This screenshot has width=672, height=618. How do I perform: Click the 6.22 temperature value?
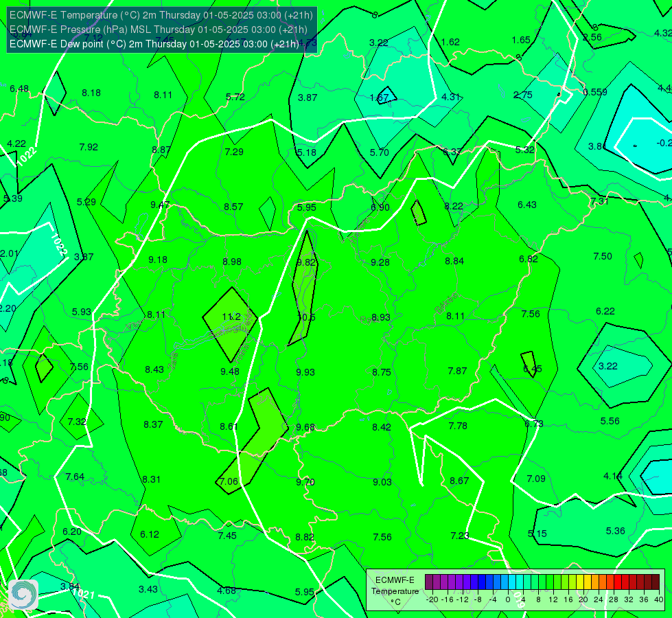click(x=605, y=311)
